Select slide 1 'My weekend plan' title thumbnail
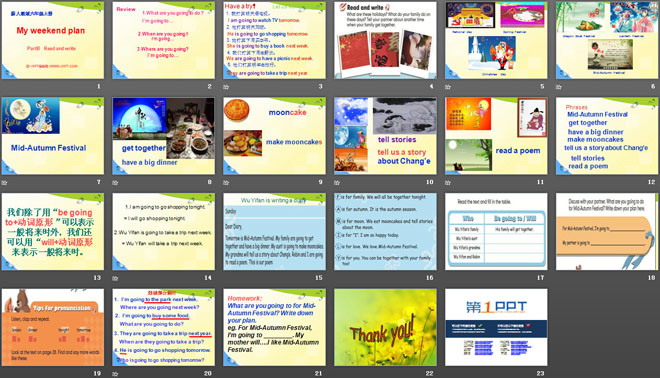Screen dimensions: 660x378 click(53, 40)
